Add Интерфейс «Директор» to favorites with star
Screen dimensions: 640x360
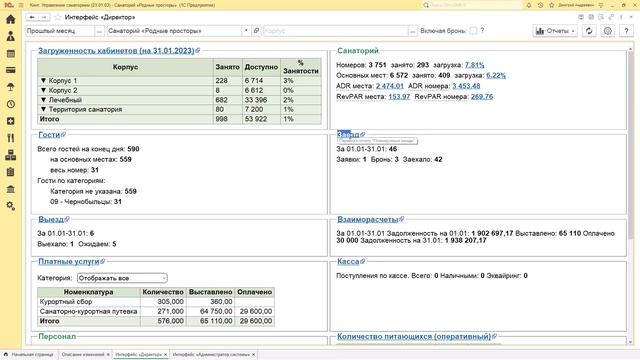coord(58,17)
